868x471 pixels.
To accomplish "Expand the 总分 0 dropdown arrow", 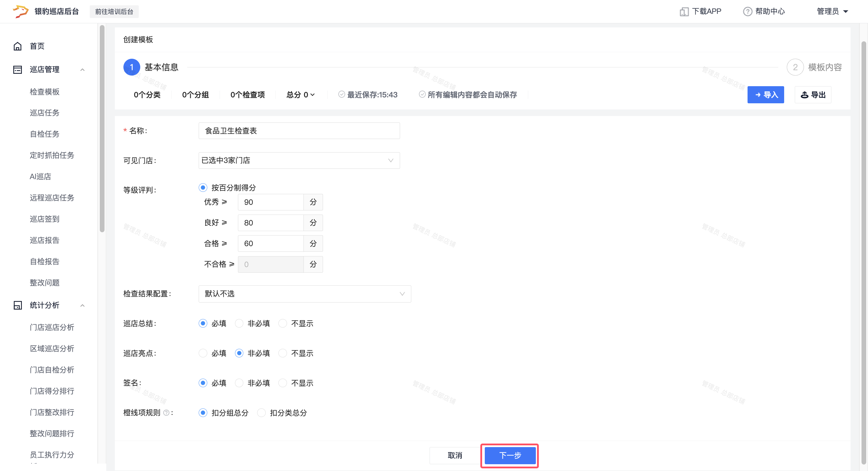I will pyautogui.click(x=312, y=95).
